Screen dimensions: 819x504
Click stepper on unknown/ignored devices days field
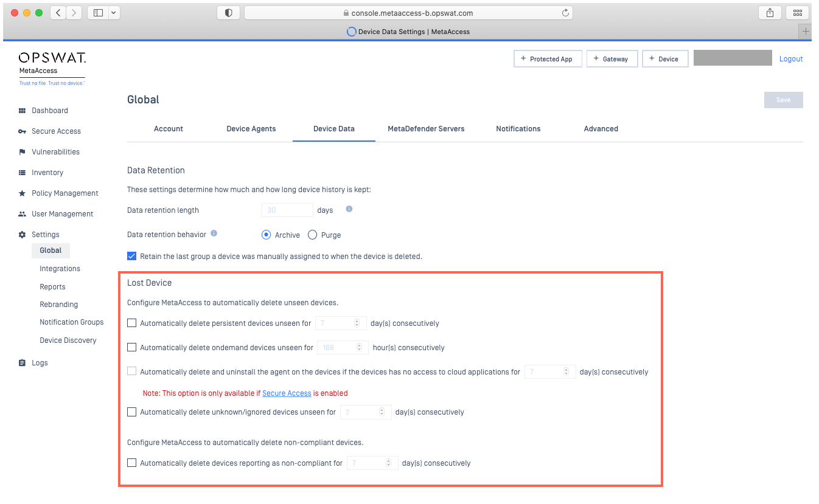[382, 412]
